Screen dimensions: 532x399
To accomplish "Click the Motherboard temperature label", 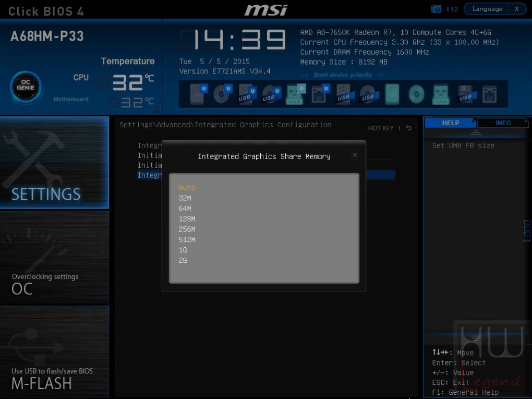I will 71,100.
